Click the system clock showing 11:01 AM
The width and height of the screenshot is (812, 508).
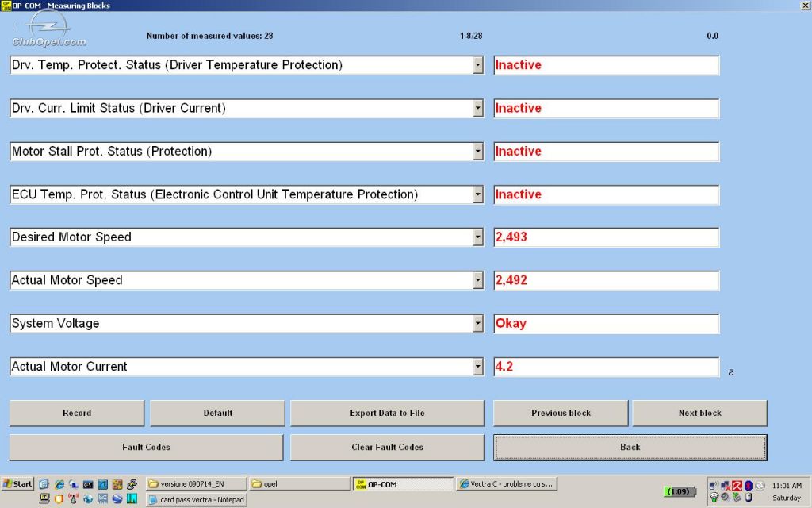coord(787,486)
